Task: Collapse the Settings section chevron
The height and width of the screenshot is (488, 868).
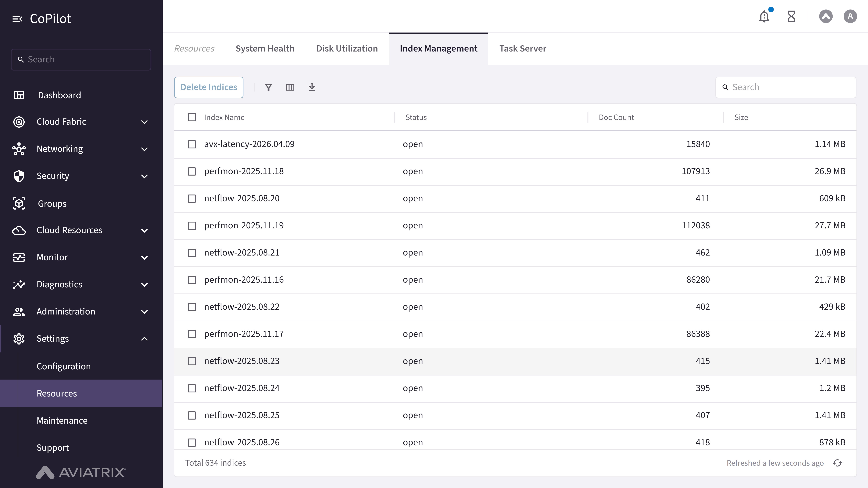Action: [x=144, y=339]
